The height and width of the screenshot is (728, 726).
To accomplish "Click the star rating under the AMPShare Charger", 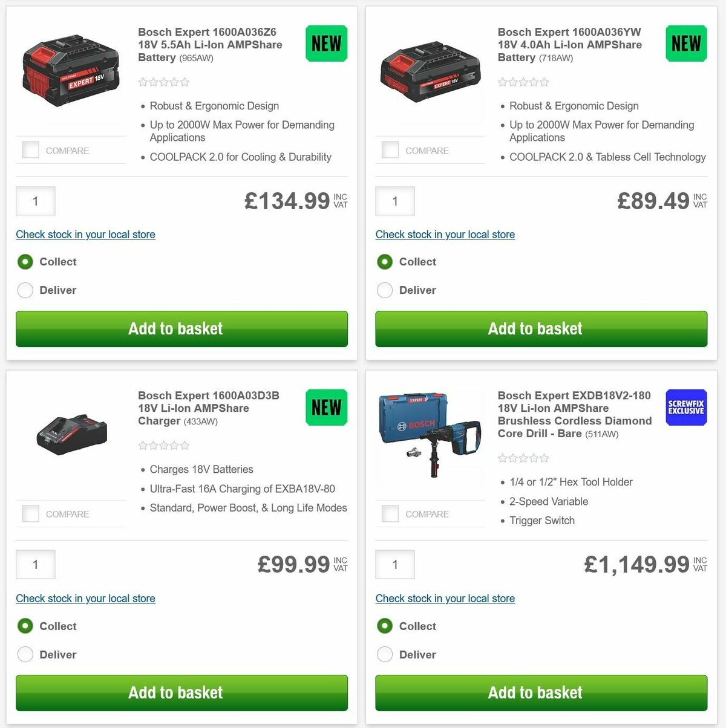I will click(x=163, y=445).
